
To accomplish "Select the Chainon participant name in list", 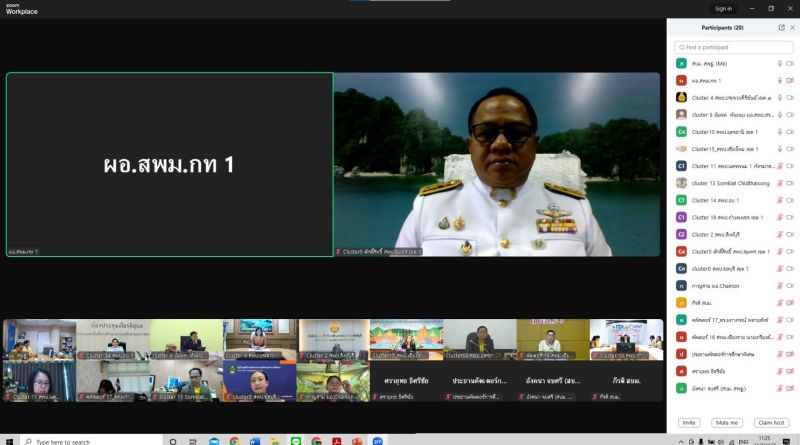I will click(x=715, y=286).
